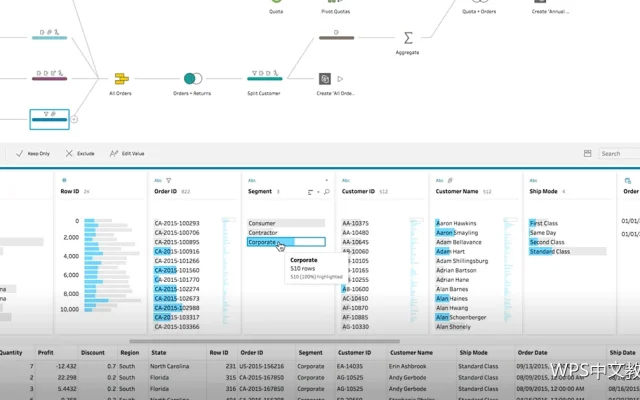This screenshot has width=640, height=400.
Task: Click the currently selected dark blue step
Action: click(49, 119)
